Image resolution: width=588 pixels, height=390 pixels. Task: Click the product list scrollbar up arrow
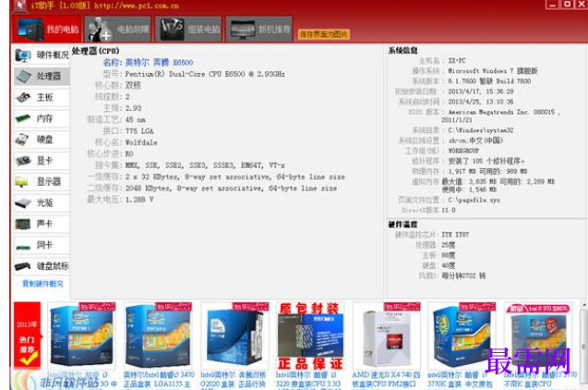pos(584,305)
